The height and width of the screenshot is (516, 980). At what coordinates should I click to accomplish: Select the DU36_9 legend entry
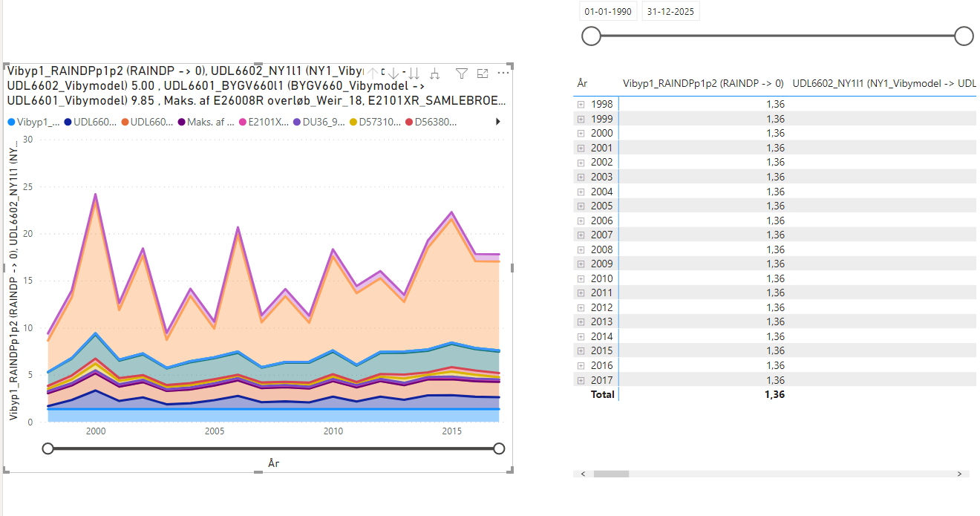tap(320, 122)
